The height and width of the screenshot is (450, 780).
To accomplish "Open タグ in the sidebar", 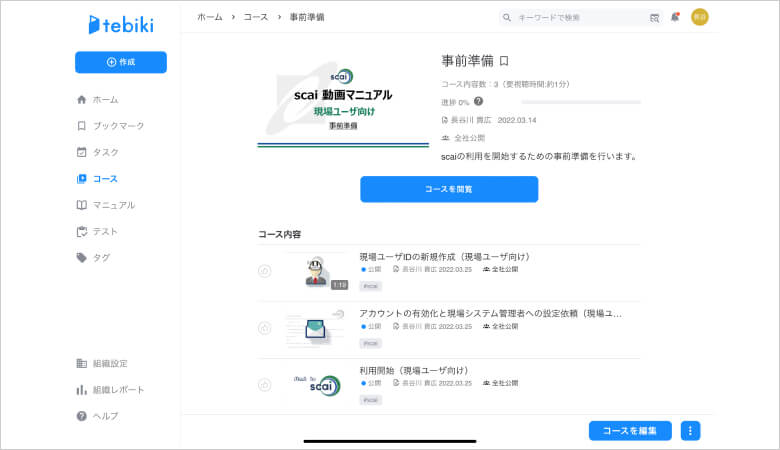I will click(93, 258).
